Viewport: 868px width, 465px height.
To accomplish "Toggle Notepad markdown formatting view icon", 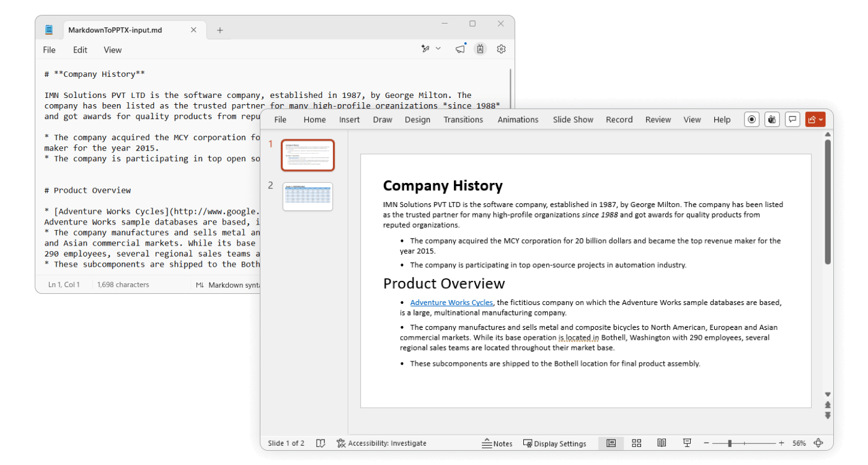I will 480,49.
